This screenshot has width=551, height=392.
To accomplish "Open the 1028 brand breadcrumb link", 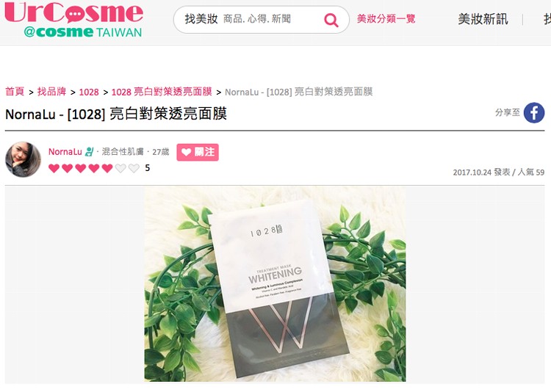I will point(89,92).
